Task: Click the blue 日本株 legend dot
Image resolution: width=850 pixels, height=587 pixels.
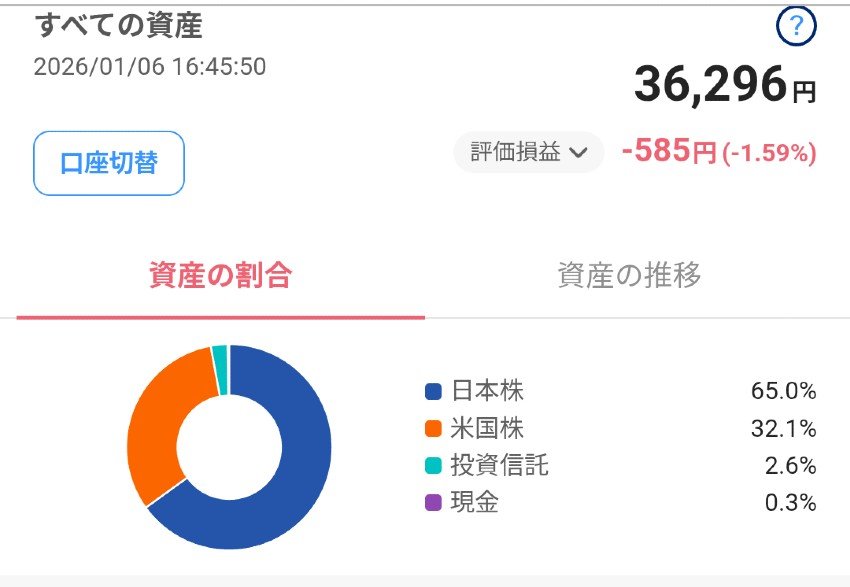Action: 433,391
